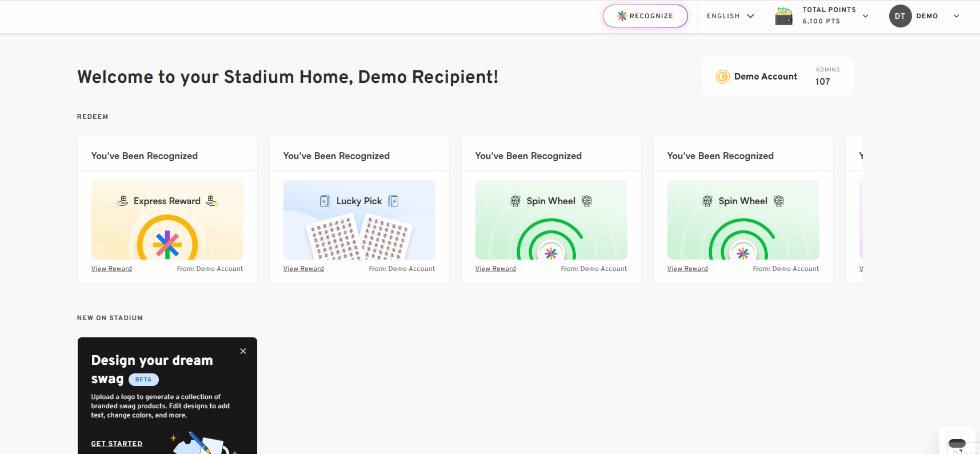The height and width of the screenshot is (454, 980).
Task: Open the Express Reward thumbnail
Action: pyautogui.click(x=167, y=220)
